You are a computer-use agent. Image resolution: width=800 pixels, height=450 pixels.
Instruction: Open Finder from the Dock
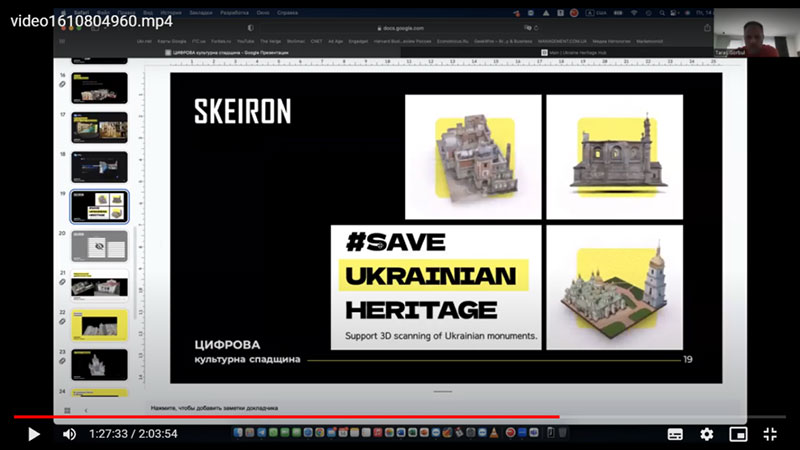(x=238, y=433)
